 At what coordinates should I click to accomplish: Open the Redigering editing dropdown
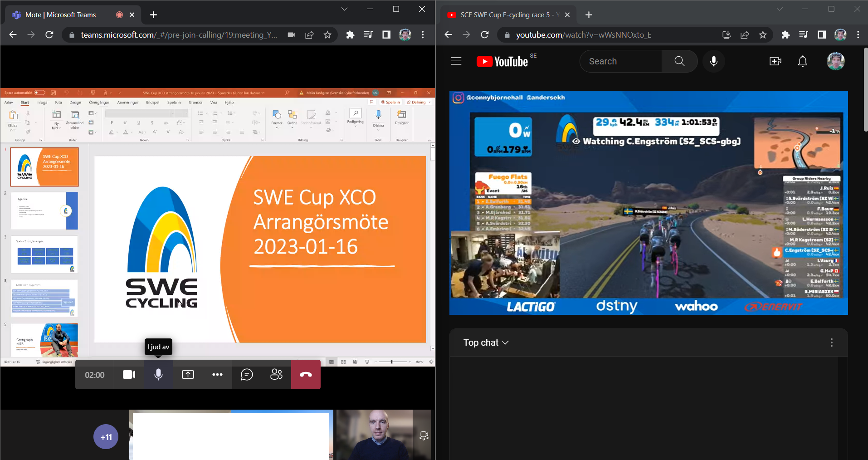point(355,117)
